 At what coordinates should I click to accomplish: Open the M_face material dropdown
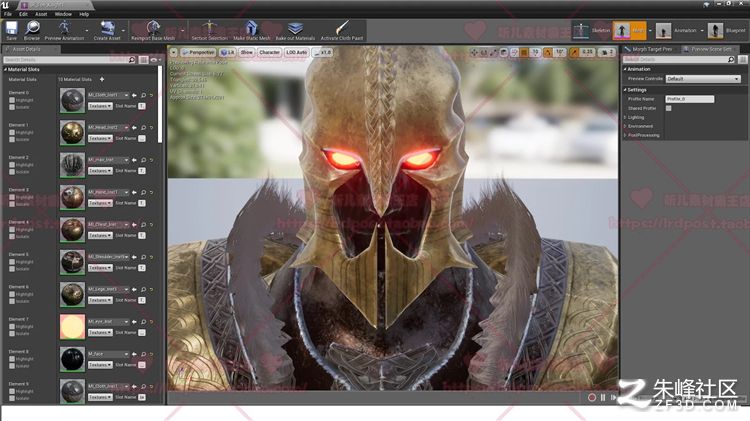click(108, 354)
